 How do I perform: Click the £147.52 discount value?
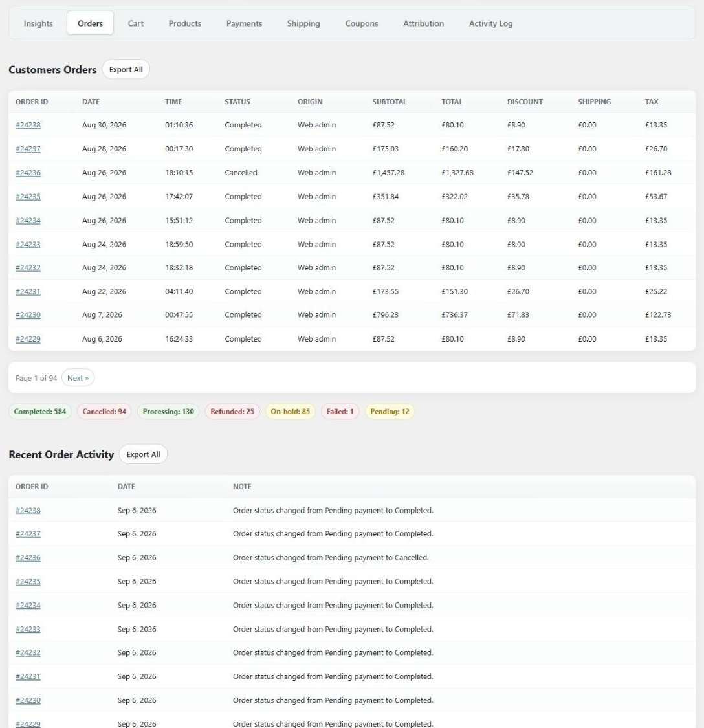[x=520, y=173]
